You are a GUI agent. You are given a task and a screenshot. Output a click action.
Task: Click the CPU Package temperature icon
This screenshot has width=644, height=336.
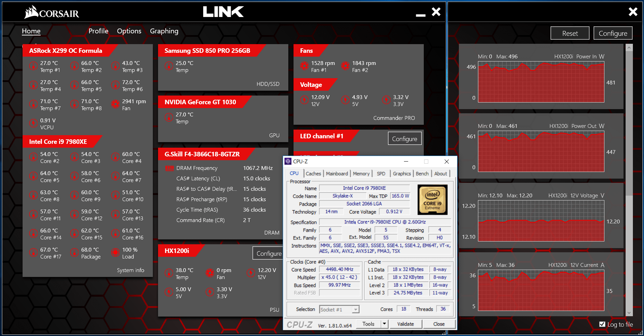[74, 252]
